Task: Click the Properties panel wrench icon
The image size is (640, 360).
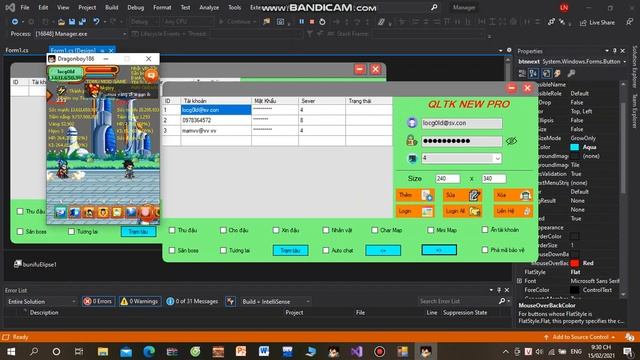Action: 571,73
